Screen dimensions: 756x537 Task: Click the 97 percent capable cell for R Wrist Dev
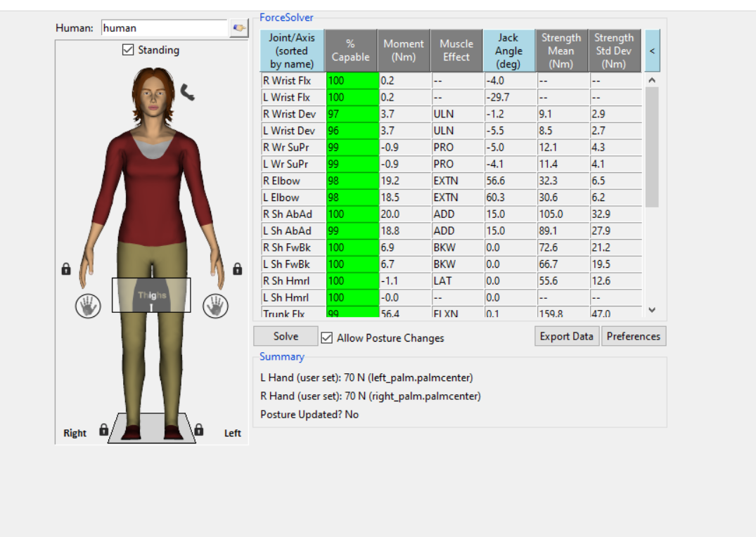(x=352, y=115)
